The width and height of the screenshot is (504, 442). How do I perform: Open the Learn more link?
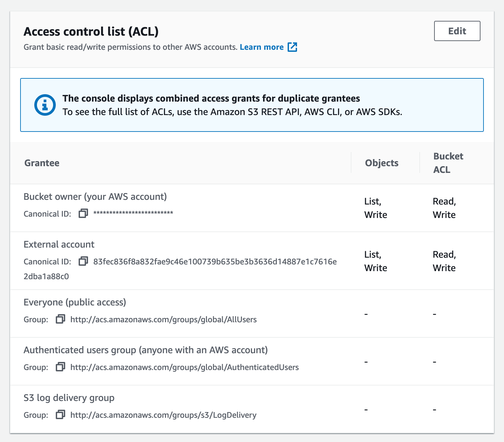(261, 47)
